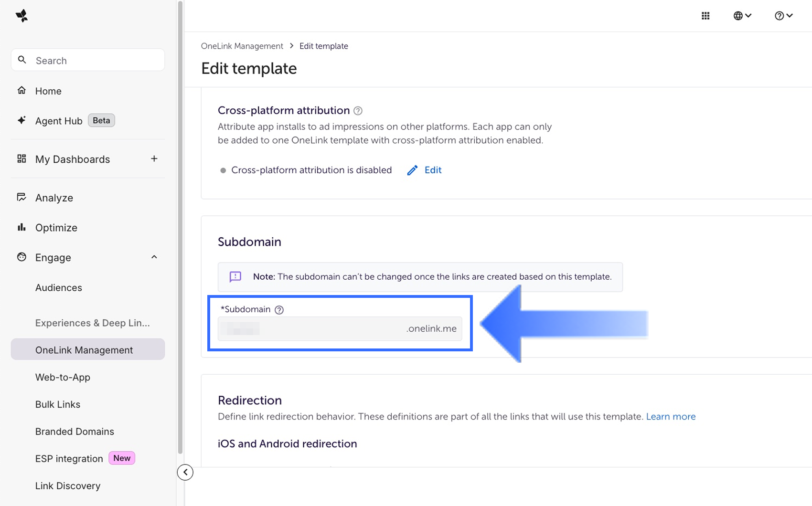This screenshot has width=812, height=506.
Task: Select OneLink Management in sidebar
Action: pos(84,349)
